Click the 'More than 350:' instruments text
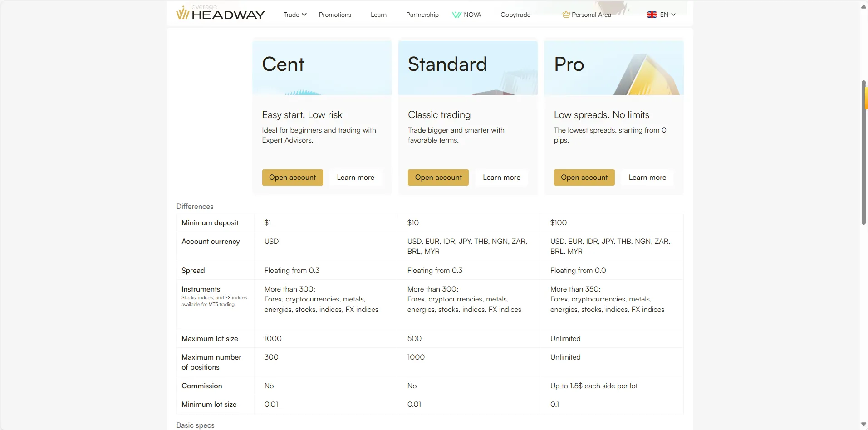This screenshot has width=868, height=430. point(575,289)
